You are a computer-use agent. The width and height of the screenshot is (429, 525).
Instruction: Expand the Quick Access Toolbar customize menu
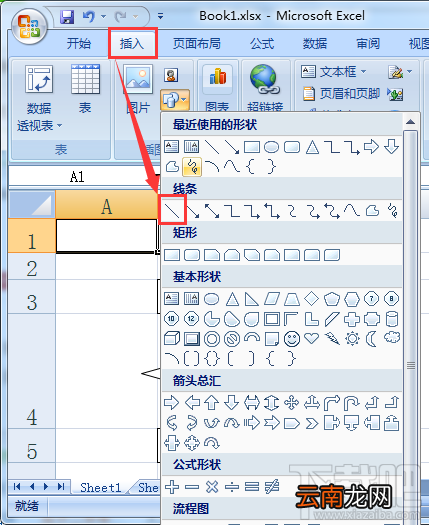[x=160, y=16]
